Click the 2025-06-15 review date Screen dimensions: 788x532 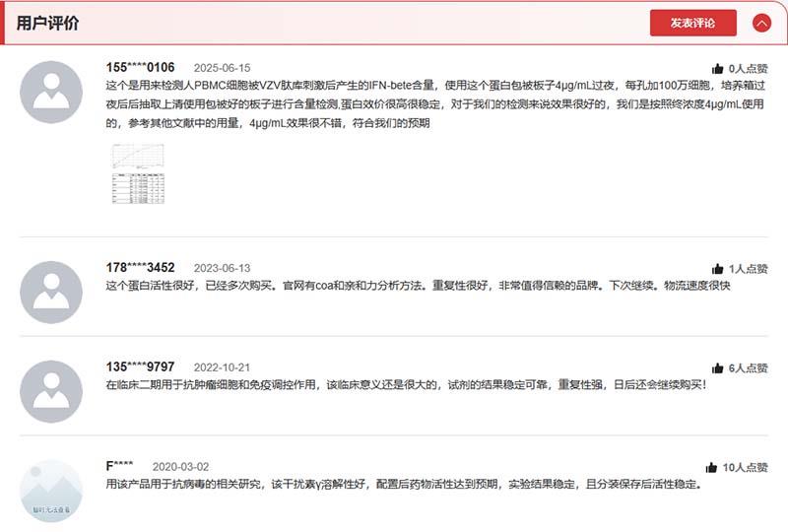pos(222,68)
